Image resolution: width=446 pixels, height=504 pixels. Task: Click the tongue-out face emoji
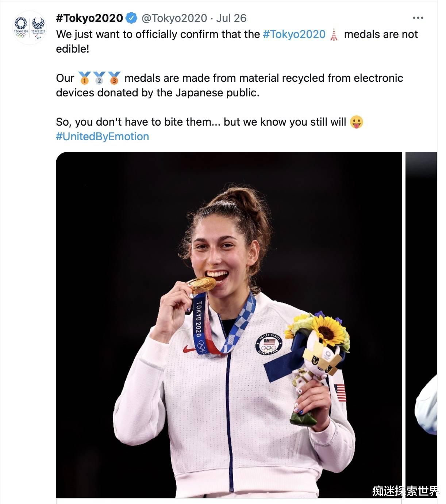pos(357,122)
